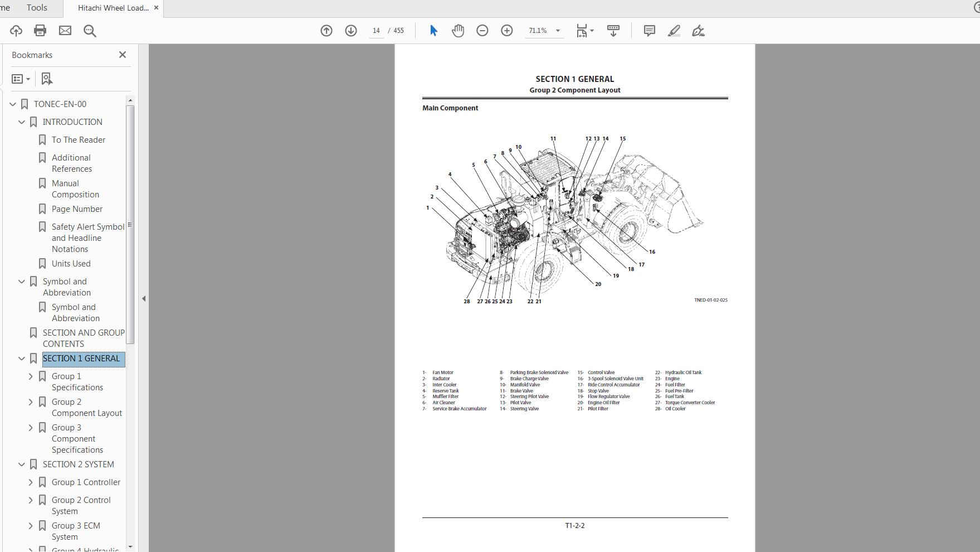
Task: Select the Highlight text tool
Action: point(674,31)
